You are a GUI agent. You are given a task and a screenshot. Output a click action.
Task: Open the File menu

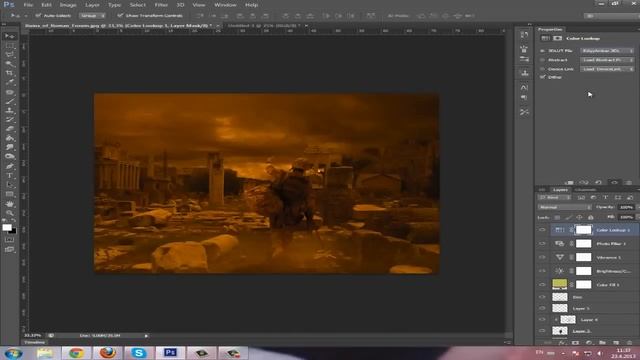click(x=28, y=5)
